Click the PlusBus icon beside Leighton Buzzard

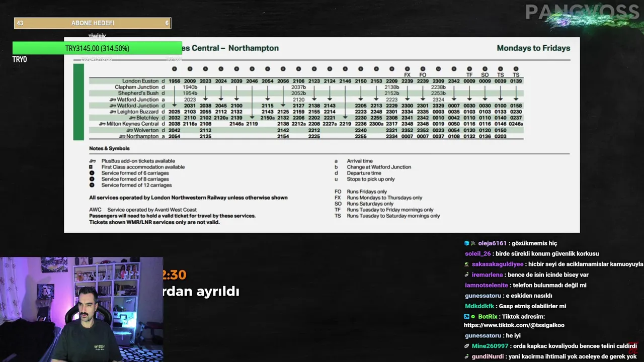(x=114, y=112)
